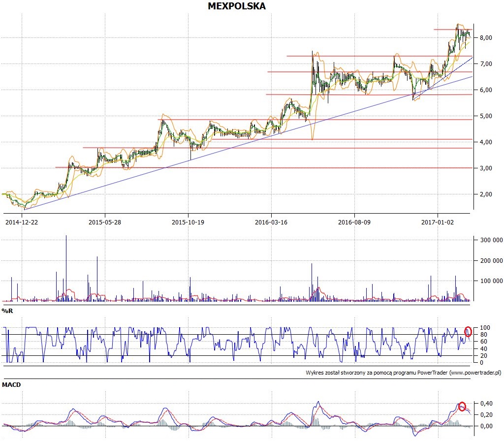This screenshot has height=442, width=504.
Task: Click the 2015-05-28 date label
Action: pos(105,222)
